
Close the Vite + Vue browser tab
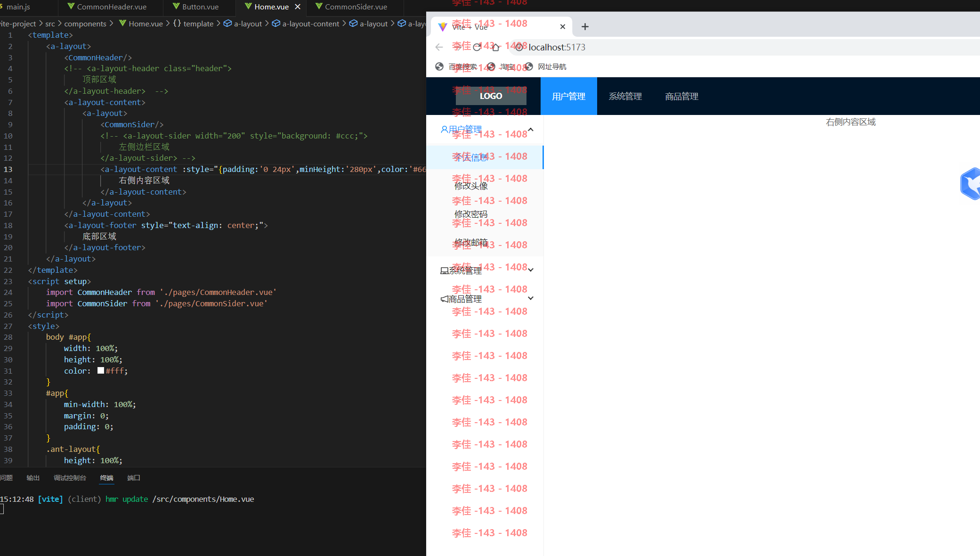562,27
